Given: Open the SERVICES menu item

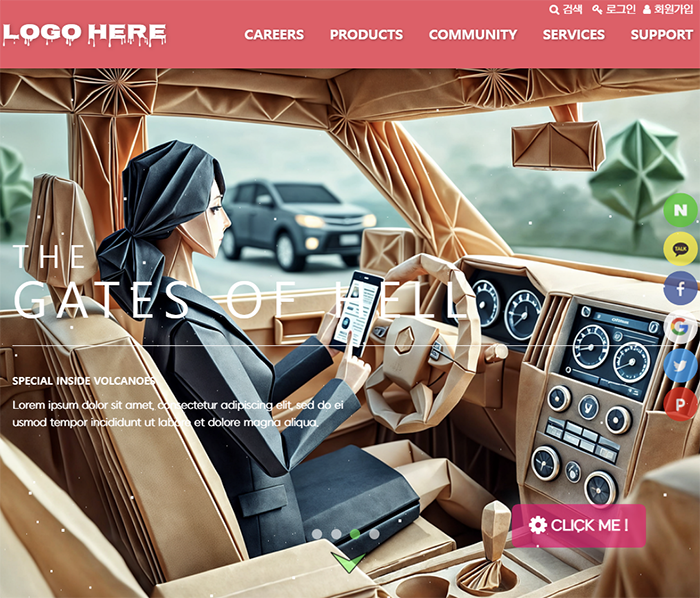Looking at the screenshot, I should tap(574, 35).
